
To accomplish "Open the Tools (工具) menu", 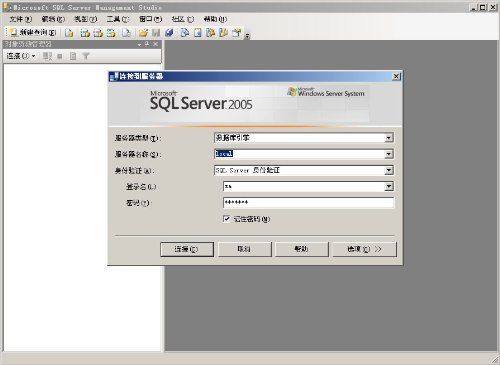I will (118, 19).
